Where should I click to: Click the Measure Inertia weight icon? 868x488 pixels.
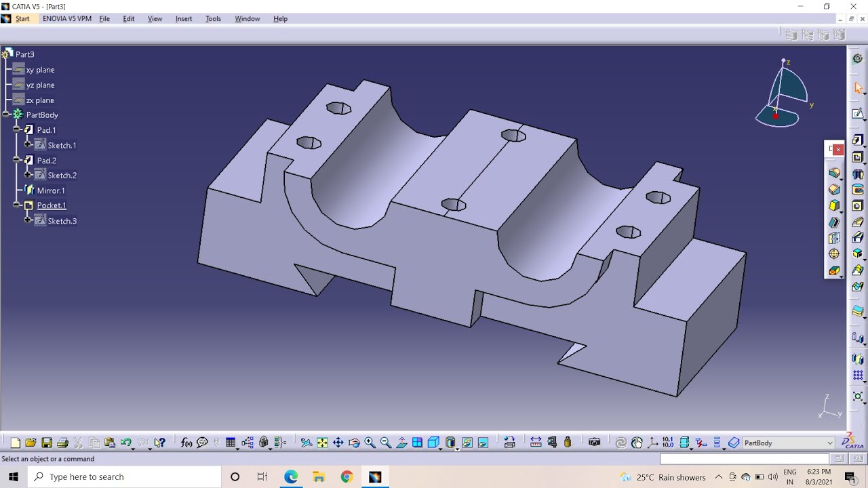coord(568,443)
